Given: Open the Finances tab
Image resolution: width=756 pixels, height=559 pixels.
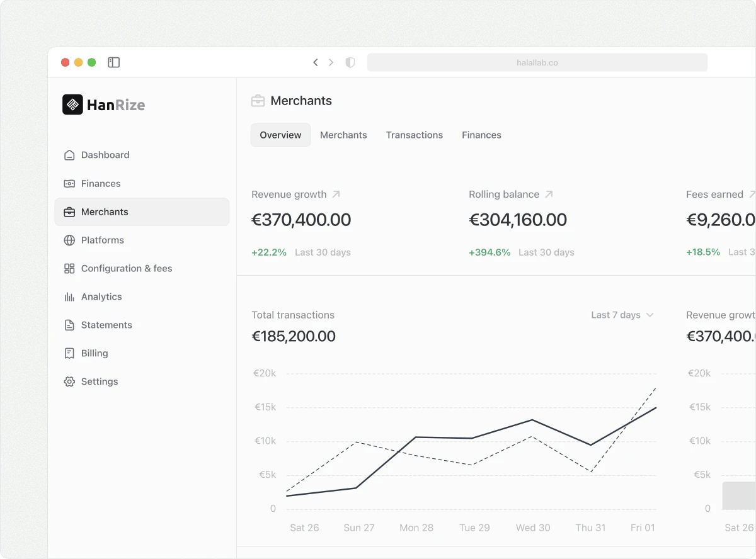Looking at the screenshot, I should pos(481,135).
